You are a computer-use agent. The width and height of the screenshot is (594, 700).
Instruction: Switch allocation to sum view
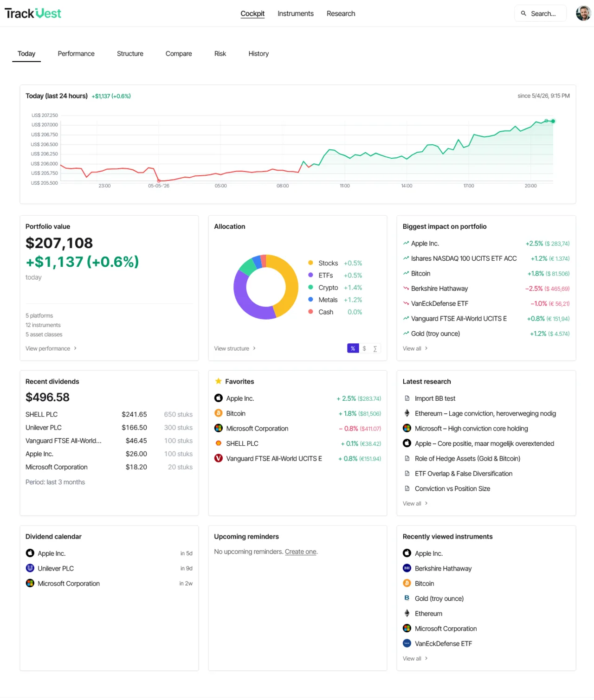pos(375,348)
